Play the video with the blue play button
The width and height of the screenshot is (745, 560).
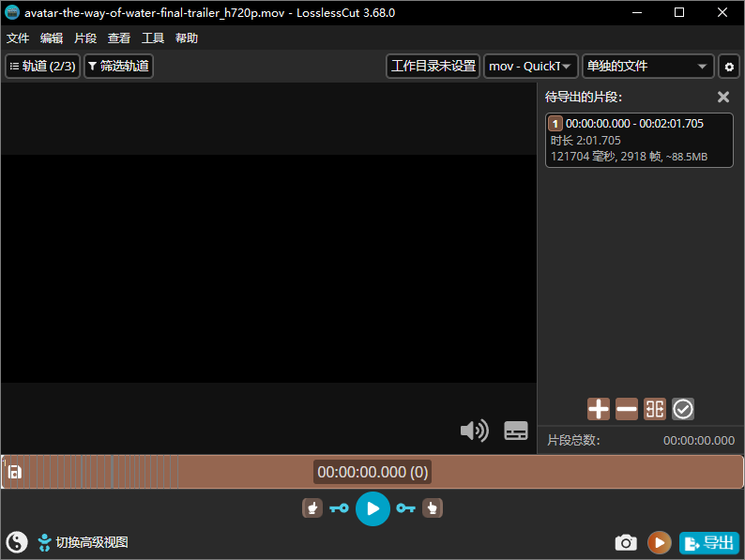click(373, 508)
